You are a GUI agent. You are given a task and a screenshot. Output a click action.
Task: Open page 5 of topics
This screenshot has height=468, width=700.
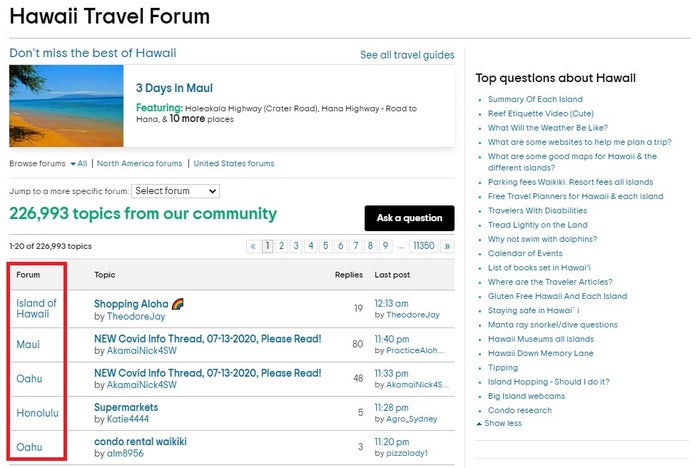point(325,246)
